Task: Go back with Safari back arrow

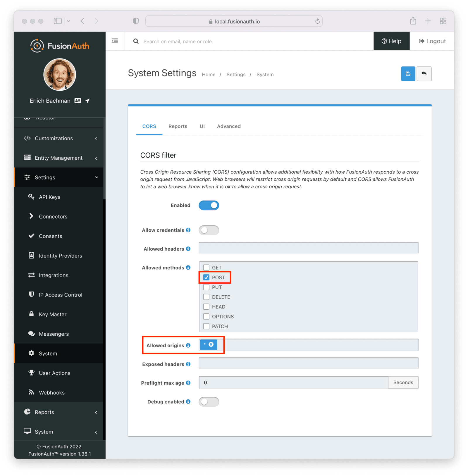Action: coord(82,21)
